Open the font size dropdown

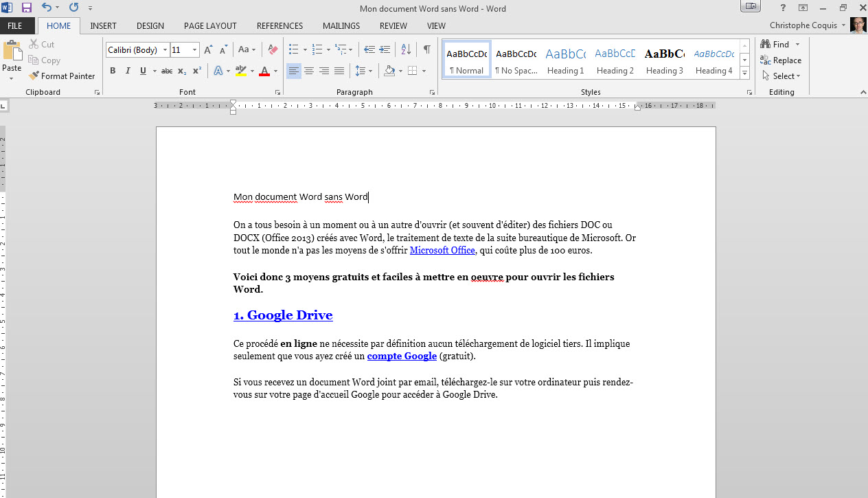(x=195, y=50)
